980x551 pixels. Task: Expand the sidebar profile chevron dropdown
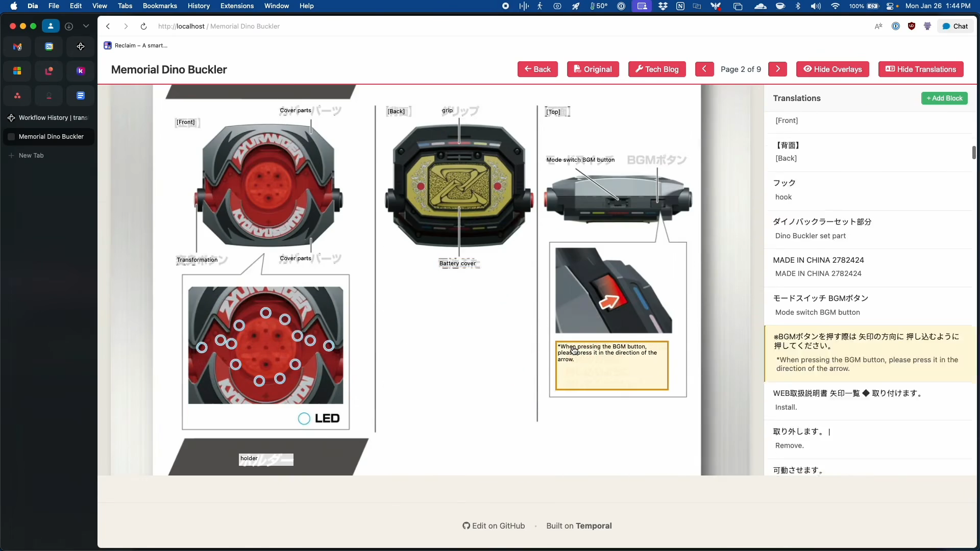point(86,26)
